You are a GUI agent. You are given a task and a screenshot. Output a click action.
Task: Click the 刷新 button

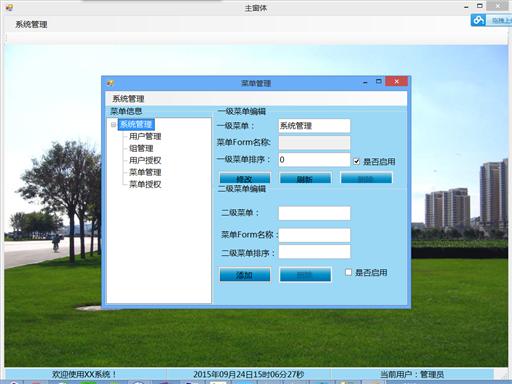305,178
